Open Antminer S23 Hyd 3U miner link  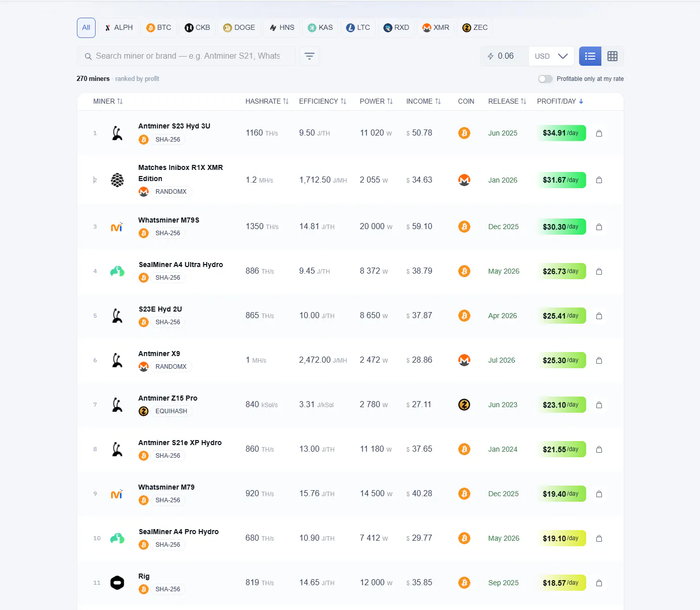174,126
